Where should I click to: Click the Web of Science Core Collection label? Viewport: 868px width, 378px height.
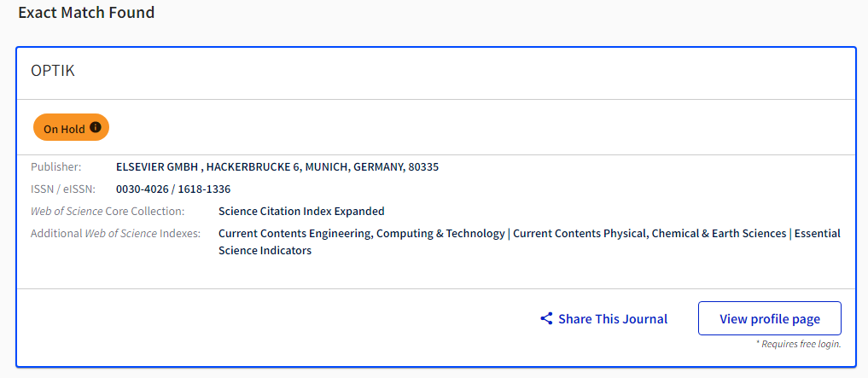click(x=107, y=211)
